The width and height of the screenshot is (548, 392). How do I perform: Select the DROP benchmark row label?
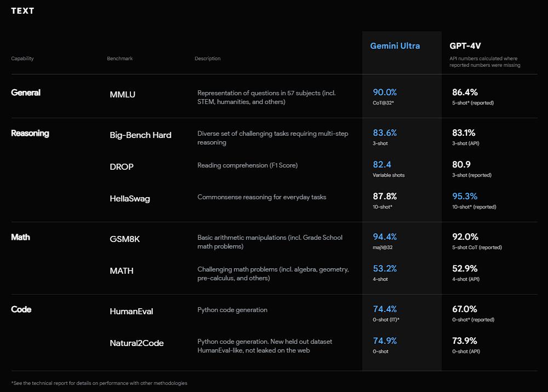tap(122, 167)
